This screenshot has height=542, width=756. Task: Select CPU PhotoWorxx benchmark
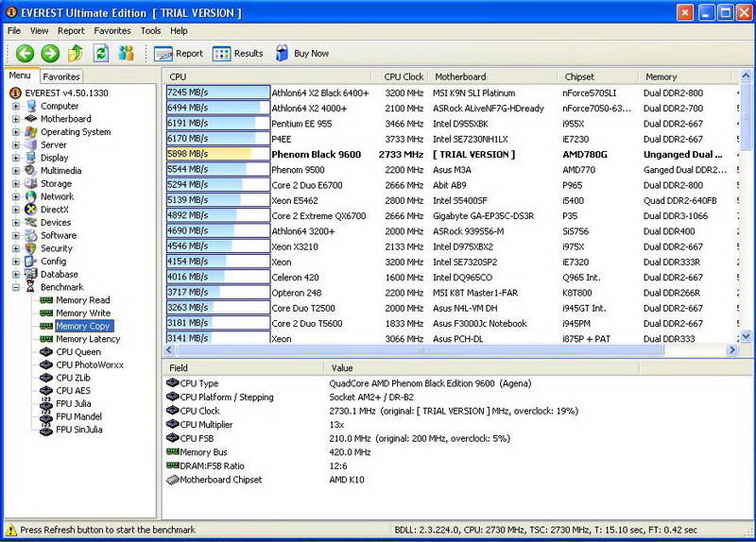[x=90, y=365]
